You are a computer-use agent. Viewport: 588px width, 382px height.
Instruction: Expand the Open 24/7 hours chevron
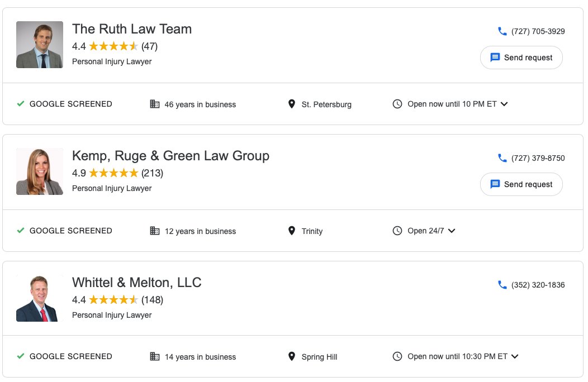[452, 231]
